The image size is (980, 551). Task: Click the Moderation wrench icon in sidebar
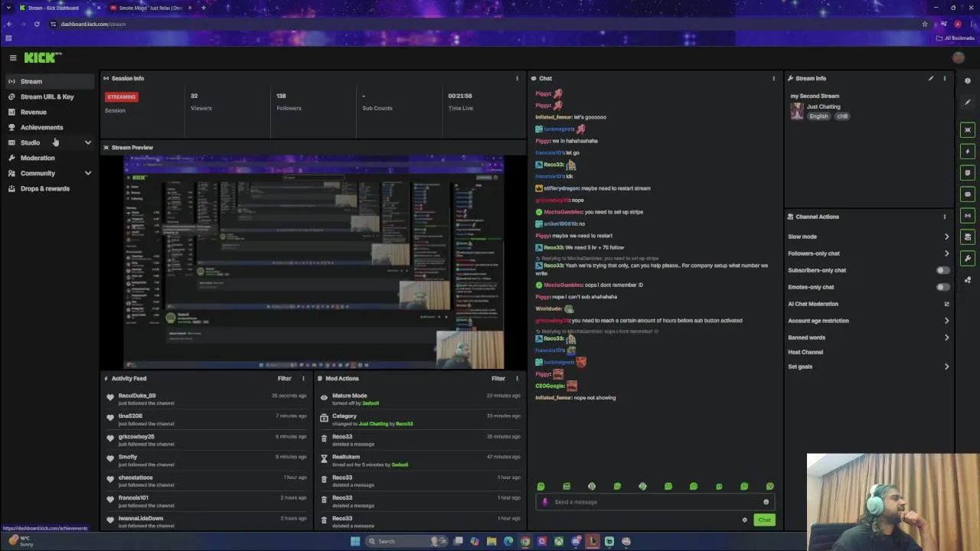point(11,158)
